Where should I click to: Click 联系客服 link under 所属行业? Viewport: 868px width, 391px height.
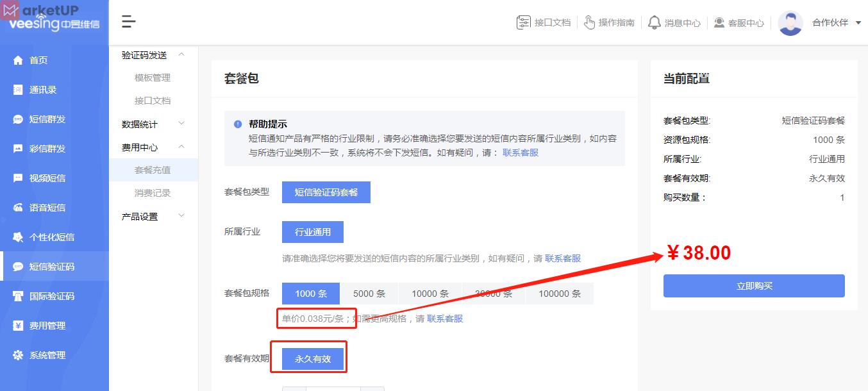click(x=563, y=258)
